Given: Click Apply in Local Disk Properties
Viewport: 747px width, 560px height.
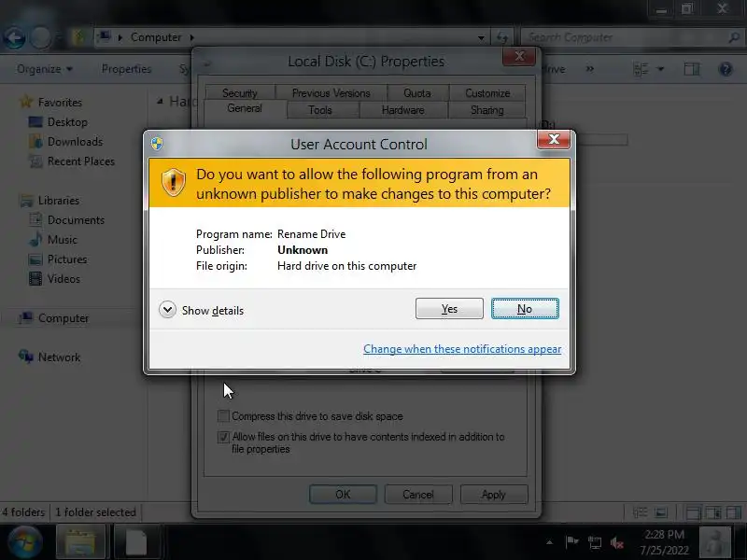Looking at the screenshot, I should coord(494,495).
